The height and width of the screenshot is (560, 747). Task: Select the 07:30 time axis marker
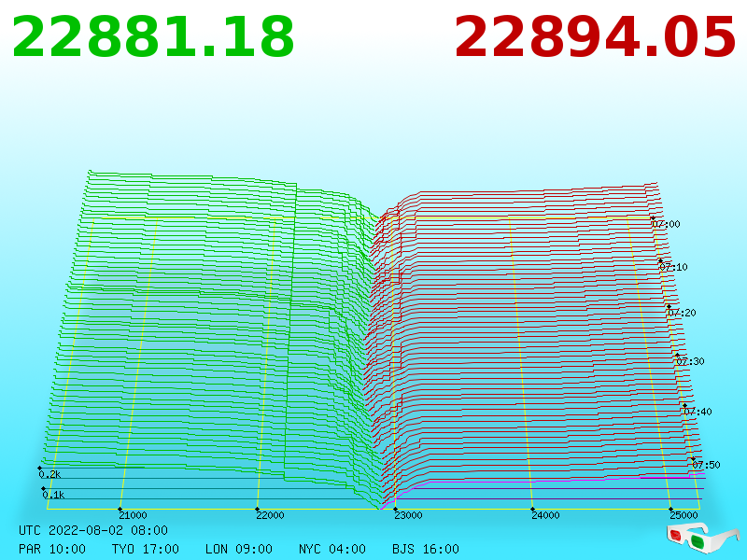pyautogui.click(x=690, y=361)
